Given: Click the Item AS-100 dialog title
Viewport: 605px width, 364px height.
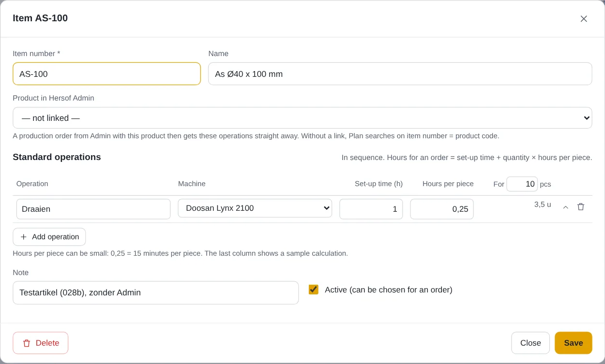Looking at the screenshot, I should [40, 18].
